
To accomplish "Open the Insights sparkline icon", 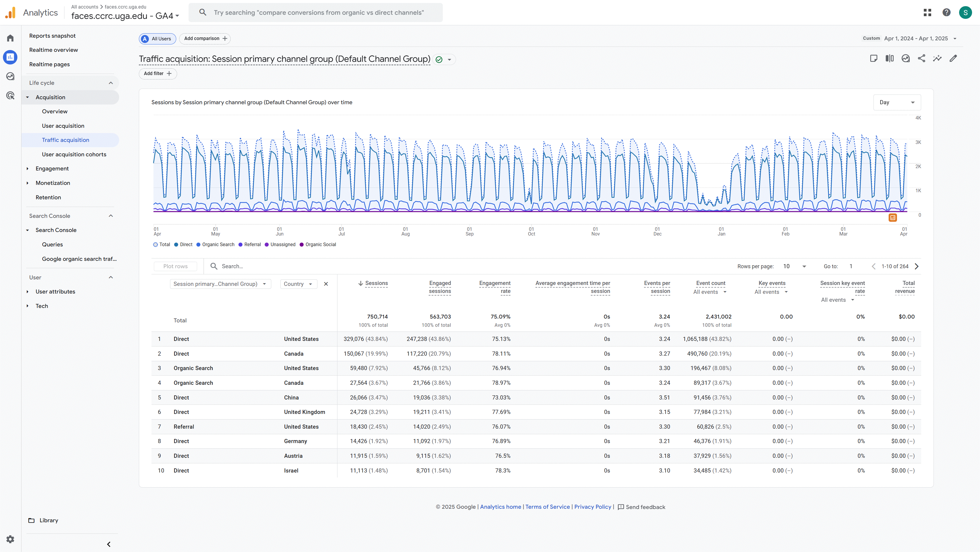I will coord(937,58).
